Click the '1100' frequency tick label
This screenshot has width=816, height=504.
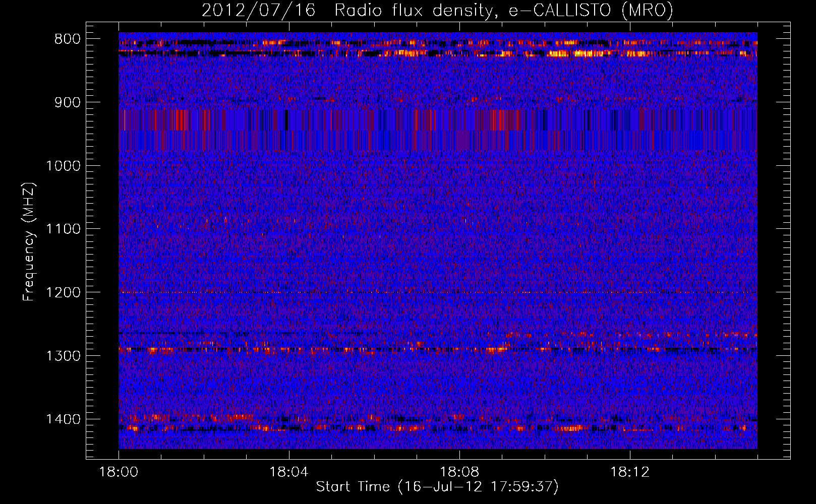(x=63, y=229)
